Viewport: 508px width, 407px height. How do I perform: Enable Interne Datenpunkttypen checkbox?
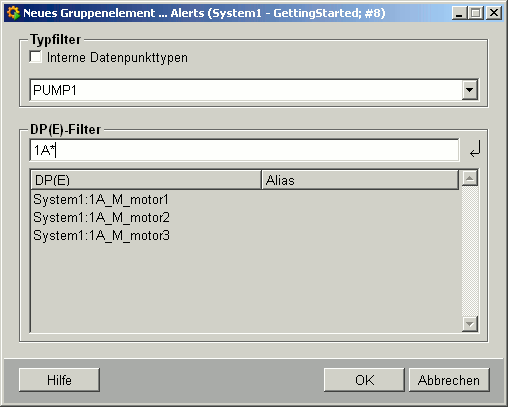(x=36, y=57)
